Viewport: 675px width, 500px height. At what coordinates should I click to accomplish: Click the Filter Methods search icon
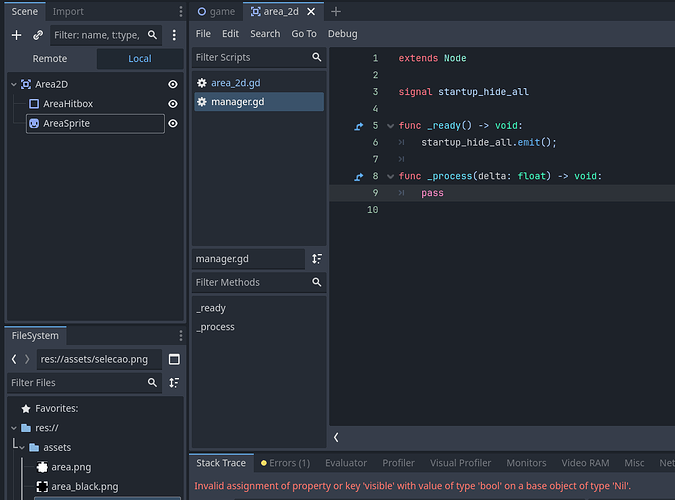point(316,282)
